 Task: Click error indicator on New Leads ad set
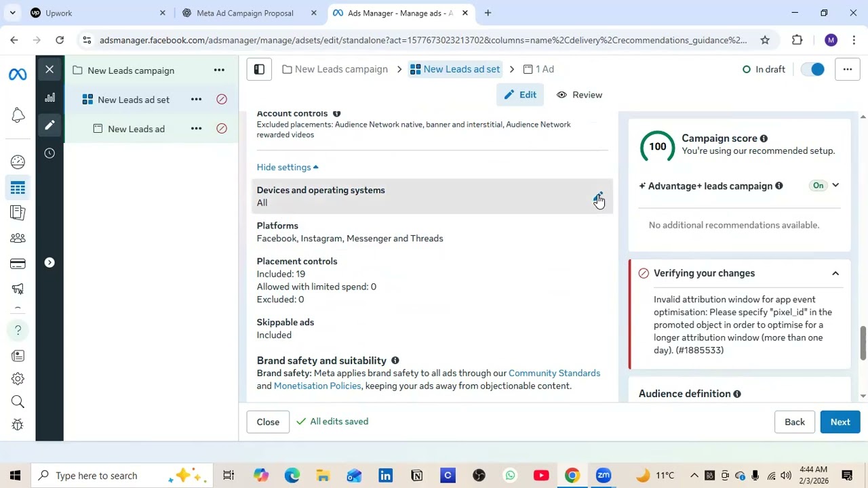point(222,99)
